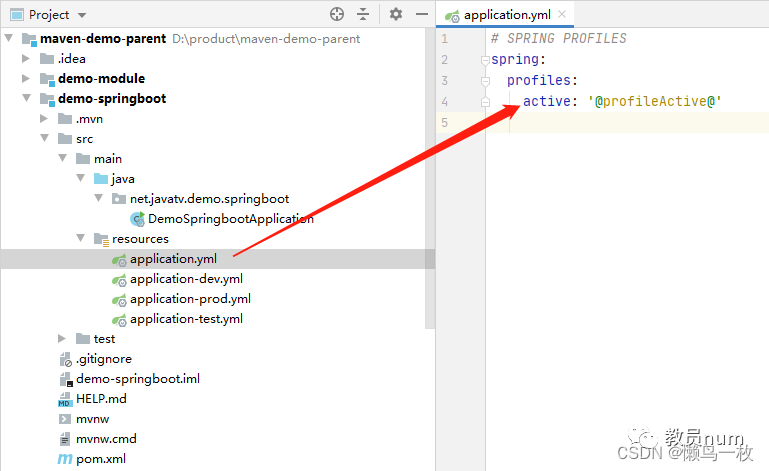
Task: Click line number 5 in the gutter
Action: (444, 122)
